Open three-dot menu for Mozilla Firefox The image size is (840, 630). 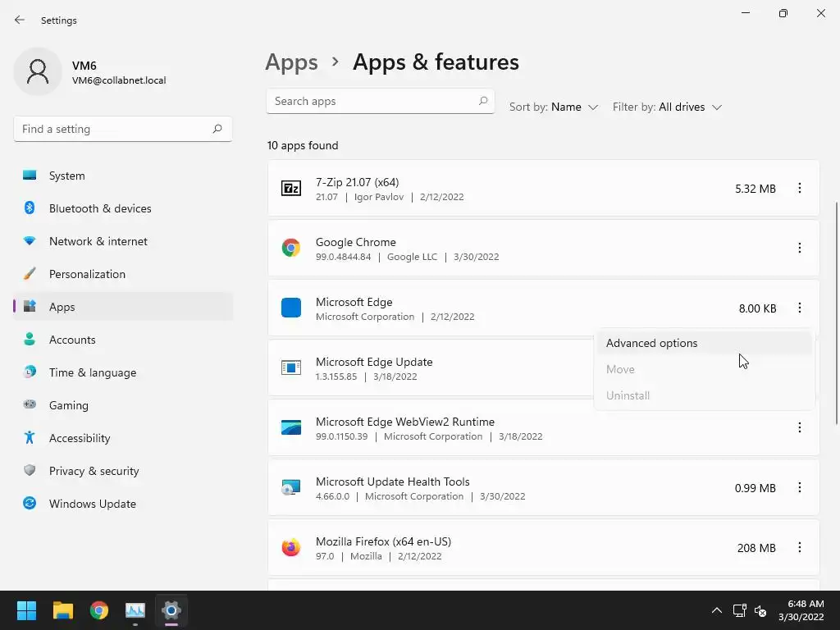coord(800,548)
